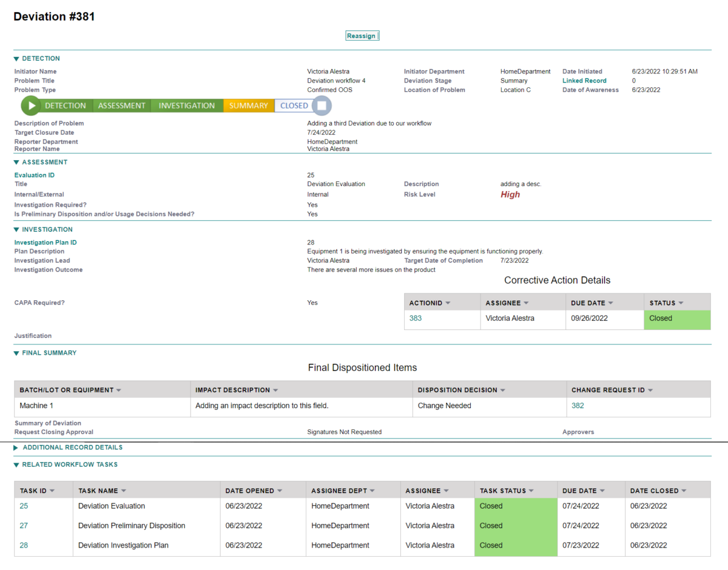Collapse the FINAL SUMMARY section

pyautogui.click(x=15, y=352)
